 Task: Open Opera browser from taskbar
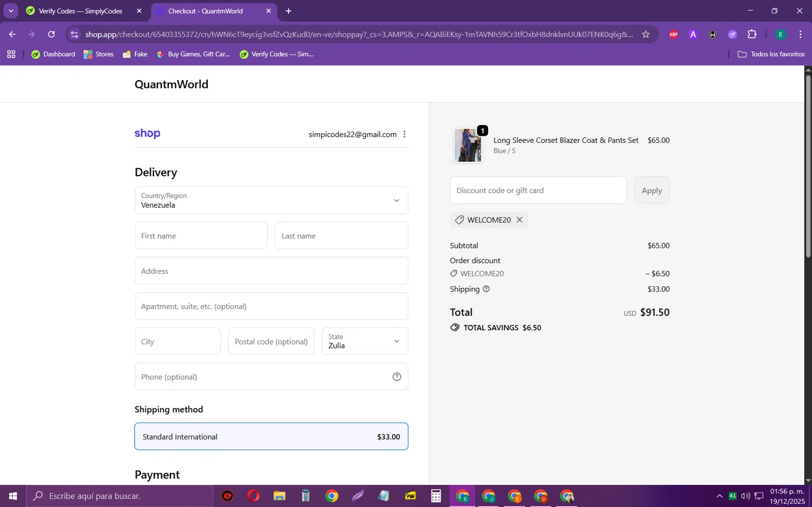click(x=253, y=496)
